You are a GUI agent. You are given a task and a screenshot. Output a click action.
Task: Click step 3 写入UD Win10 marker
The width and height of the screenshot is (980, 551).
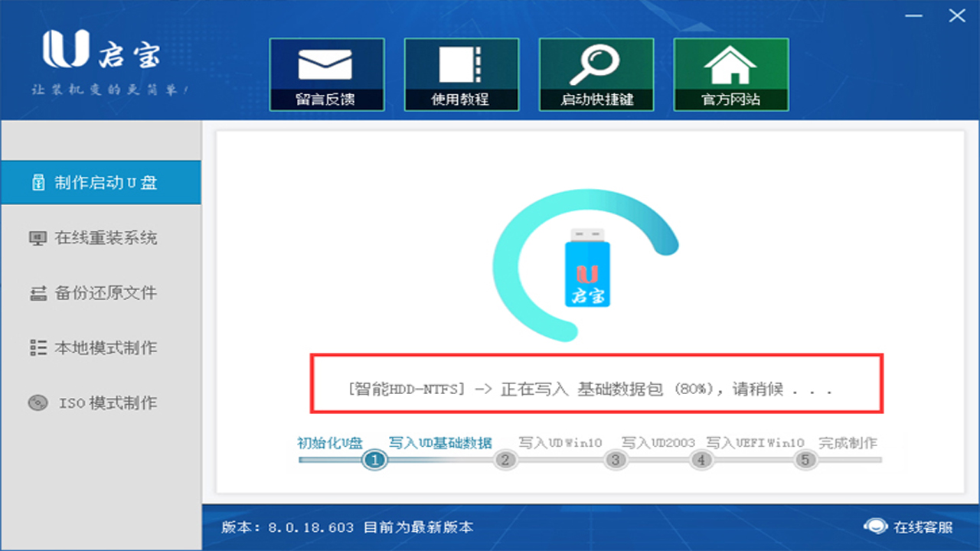pos(616,459)
